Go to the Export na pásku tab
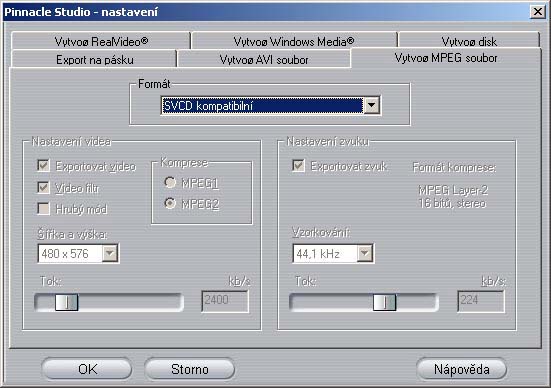551x388 pixels. click(x=94, y=59)
